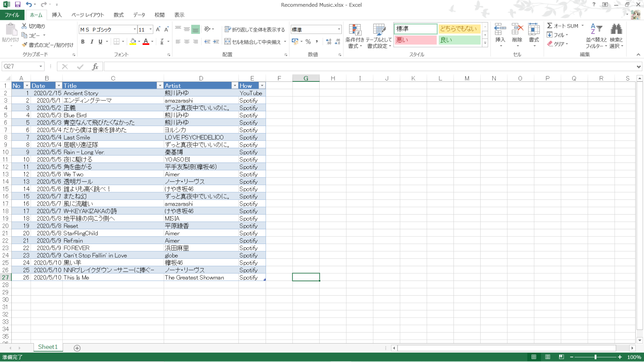Open the number format dropdown
The width and height of the screenshot is (644, 362).
[x=338, y=29]
